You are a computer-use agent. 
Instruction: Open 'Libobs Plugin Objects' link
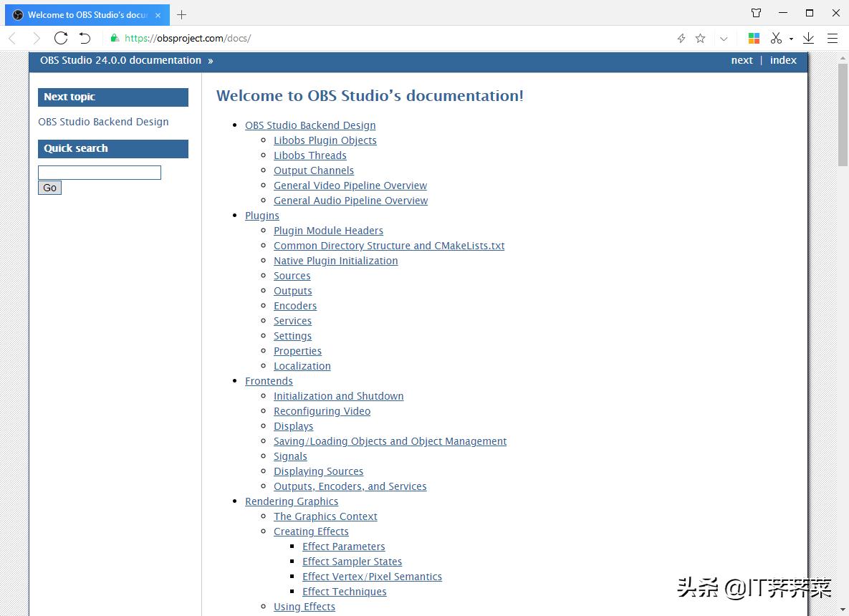325,140
